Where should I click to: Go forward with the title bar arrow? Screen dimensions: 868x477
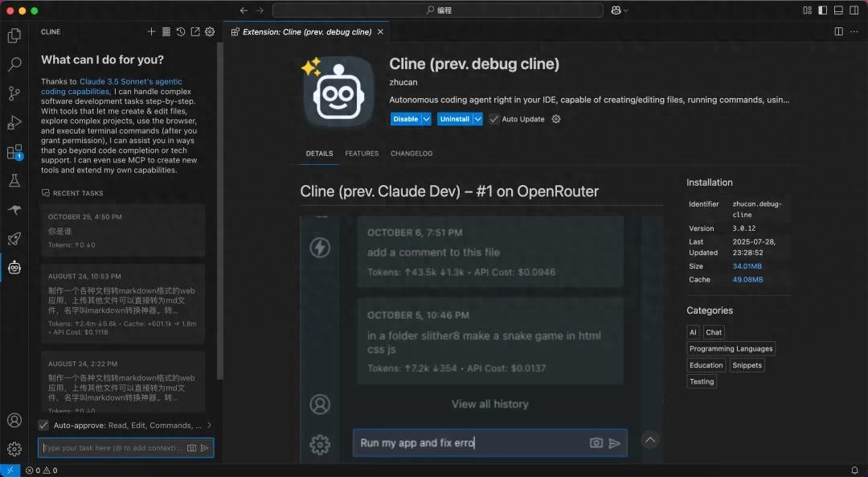click(x=260, y=10)
